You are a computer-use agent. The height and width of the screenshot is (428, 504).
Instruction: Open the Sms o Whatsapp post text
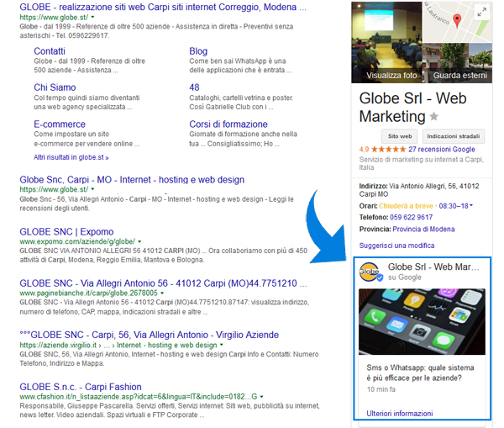(x=420, y=373)
